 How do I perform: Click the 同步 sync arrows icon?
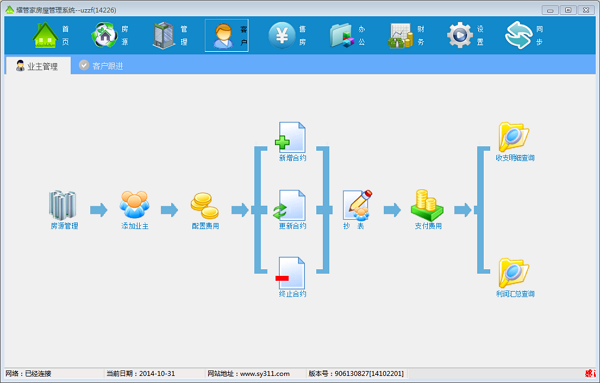pyautogui.click(x=518, y=35)
